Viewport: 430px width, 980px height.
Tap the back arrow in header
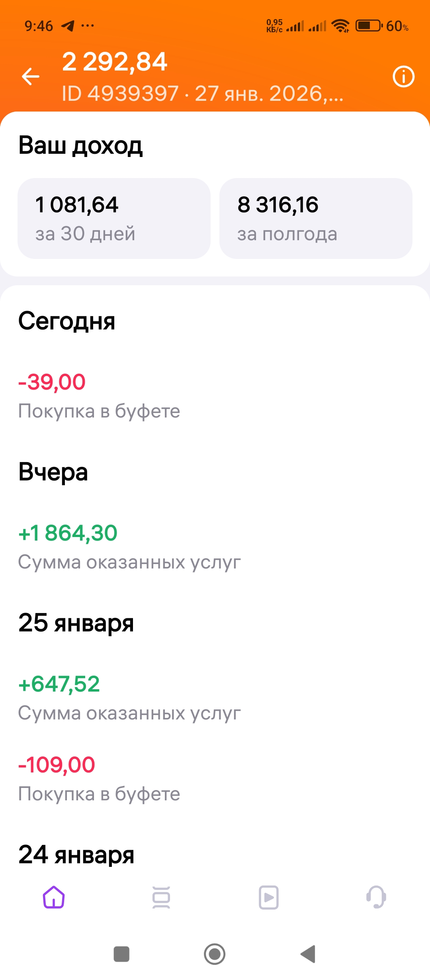(x=31, y=76)
